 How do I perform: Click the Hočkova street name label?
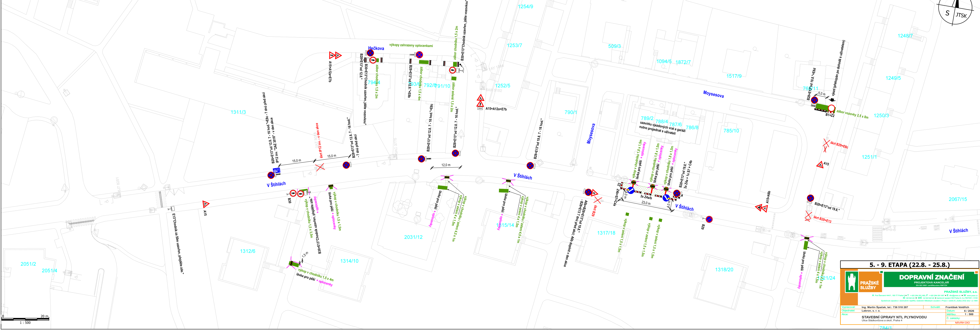376,48
